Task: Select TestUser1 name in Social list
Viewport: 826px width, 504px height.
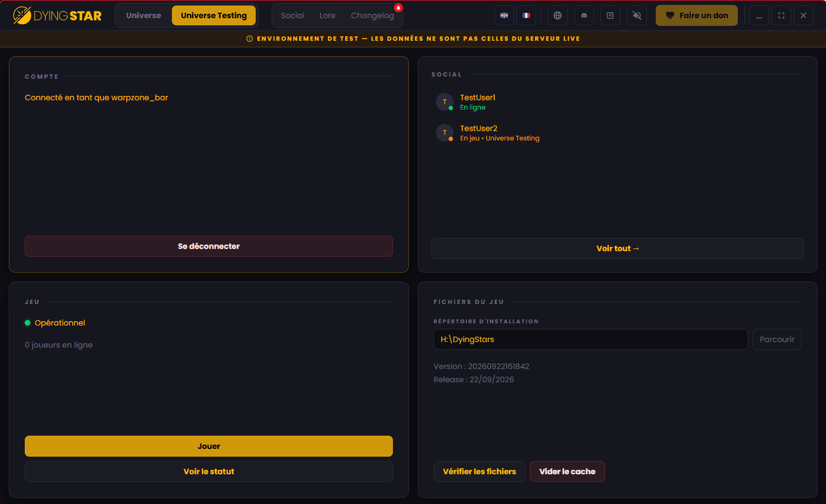Action: [478, 97]
